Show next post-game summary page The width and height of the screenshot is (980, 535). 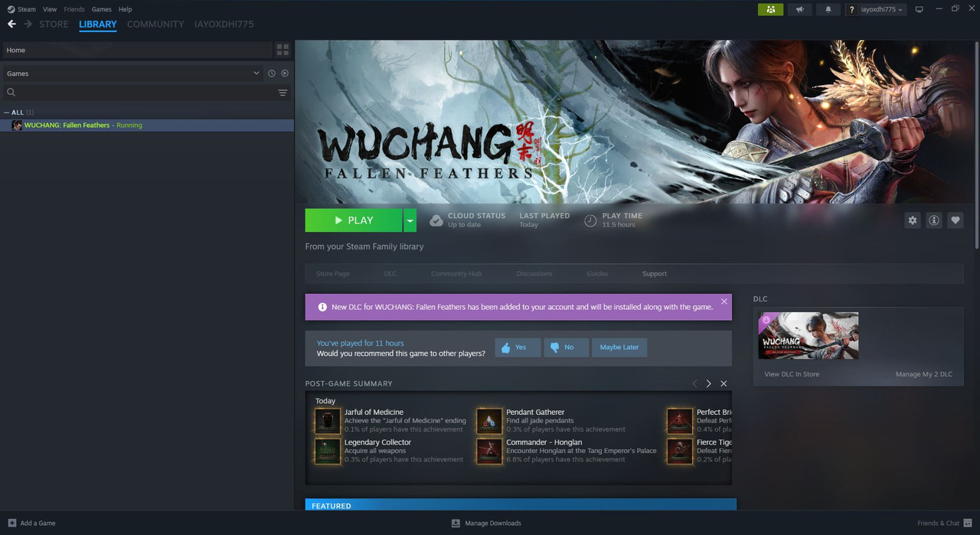coord(709,383)
